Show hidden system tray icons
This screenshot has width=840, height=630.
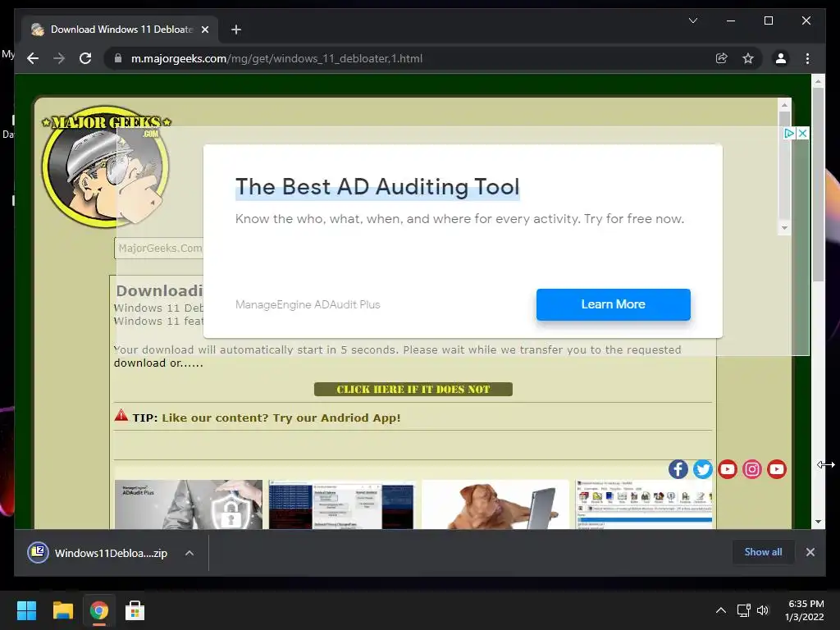tap(721, 610)
